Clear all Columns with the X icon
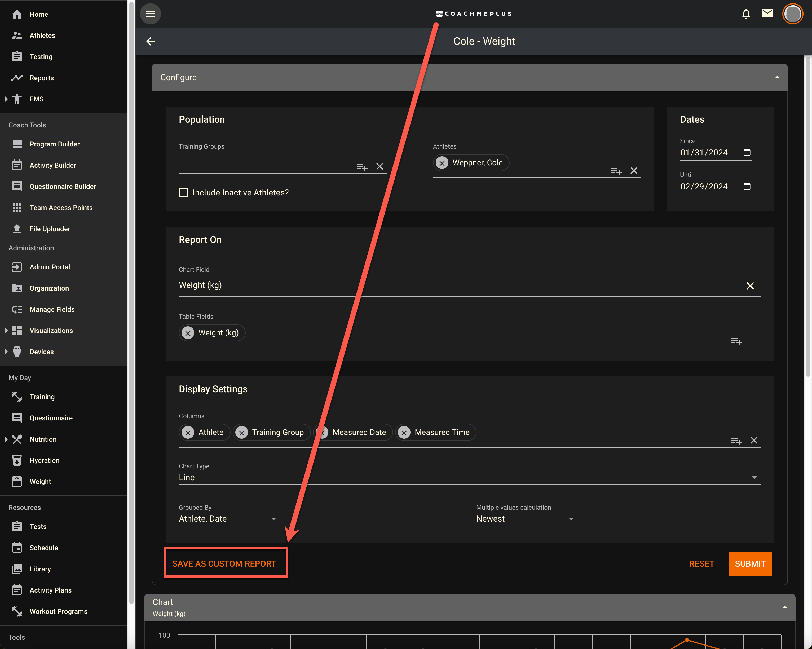812x649 pixels. click(754, 441)
